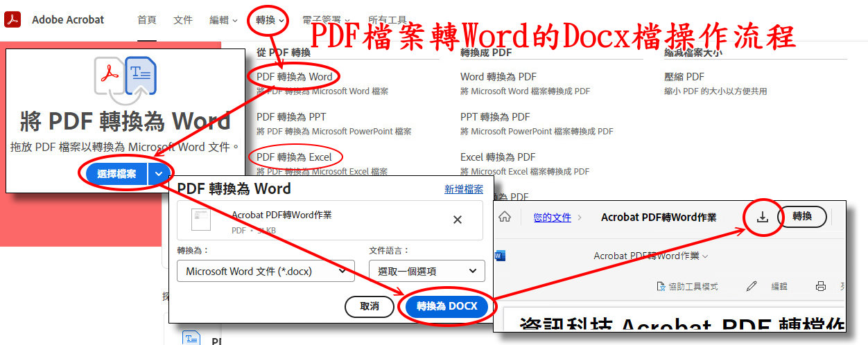This screenshot has width=868, height=345.
Task: Click the 轉換為 DOCX button
Action: (446, 306)
